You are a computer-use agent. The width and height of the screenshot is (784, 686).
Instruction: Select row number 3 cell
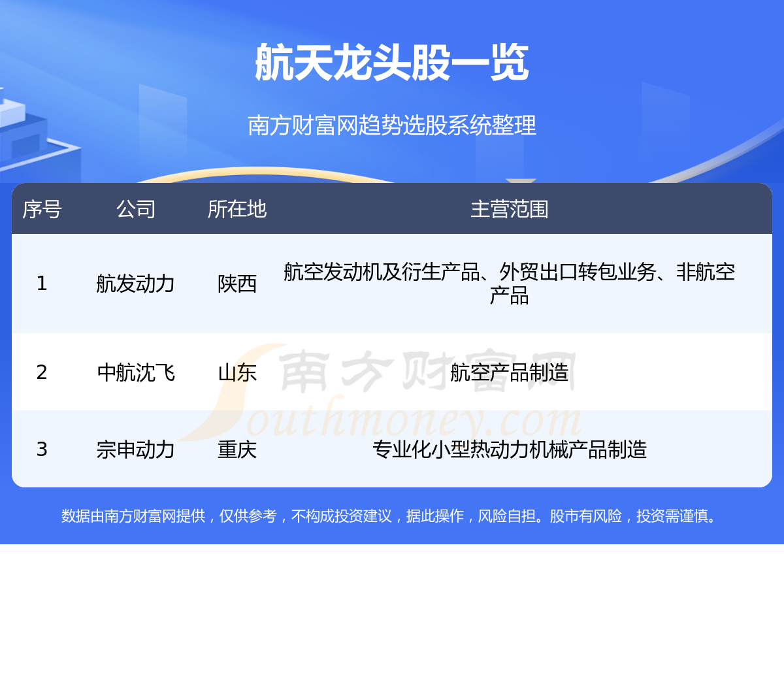[42, 449]
